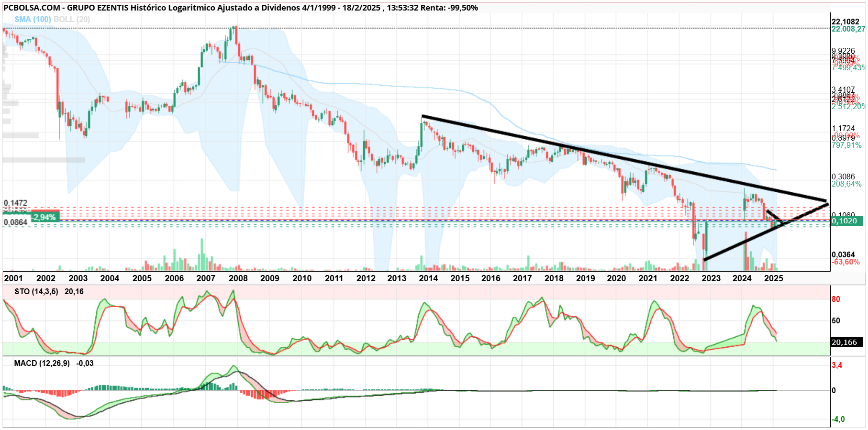Viewport: 868px width, 430px height.
Task: Select the 2008 year label on time axis
Action: 238,278
